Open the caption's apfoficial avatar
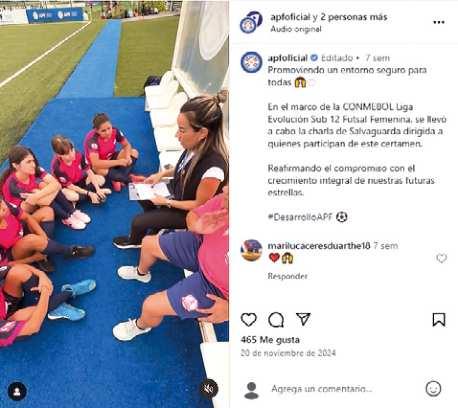This screenshot has height=408, width=458. pos(251,62)
